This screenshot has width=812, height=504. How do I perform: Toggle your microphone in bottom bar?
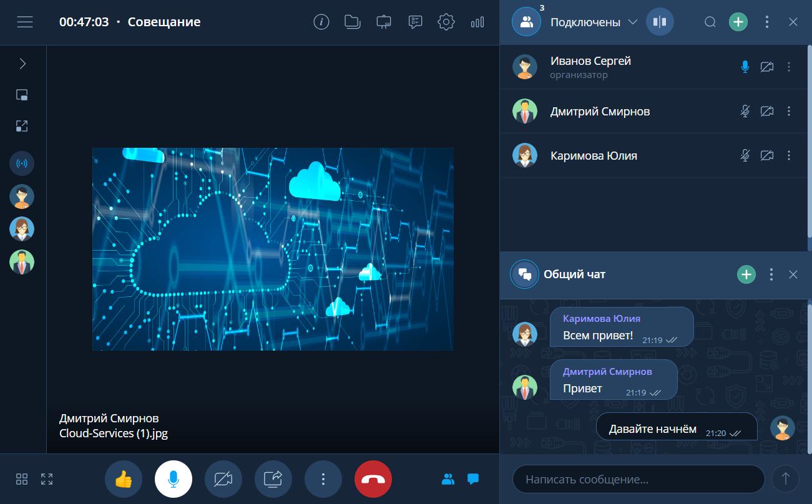pos(174,479)
